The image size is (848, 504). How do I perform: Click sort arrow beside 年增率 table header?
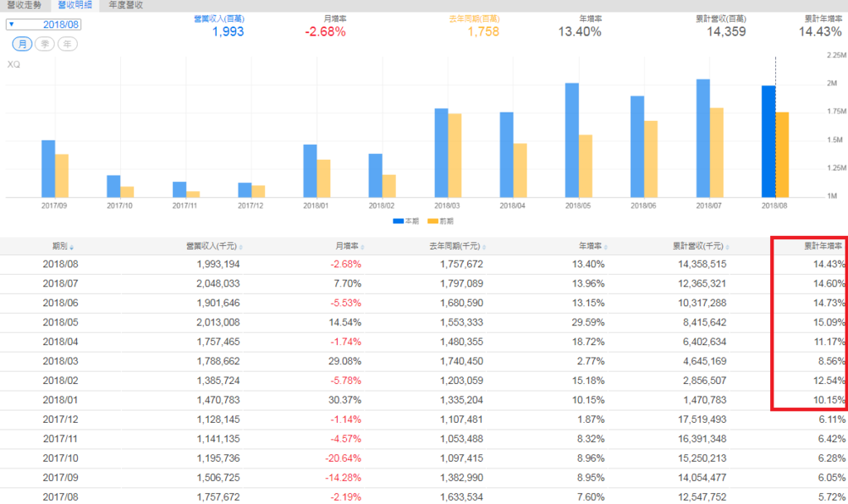click(605, 247)
